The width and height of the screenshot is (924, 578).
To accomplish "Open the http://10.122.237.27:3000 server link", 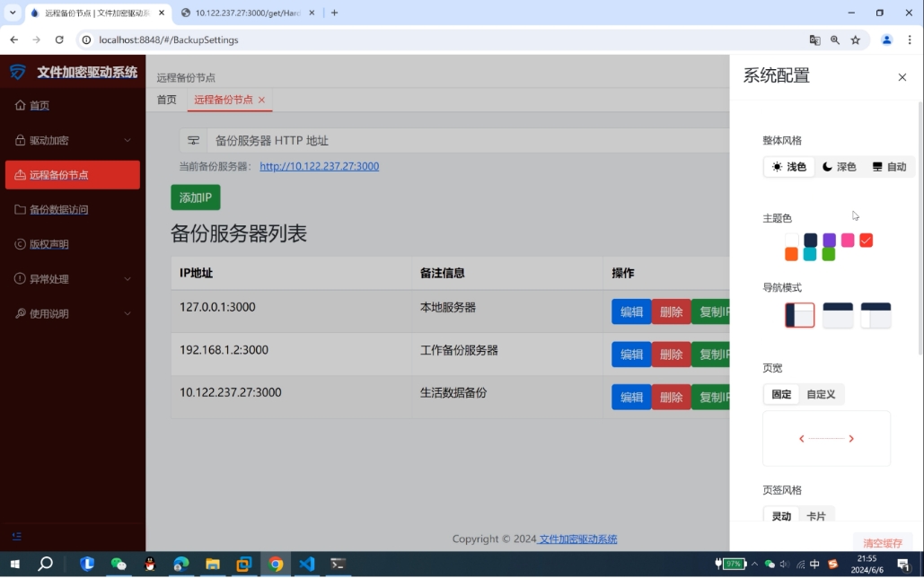I will [x=319, y=166].
